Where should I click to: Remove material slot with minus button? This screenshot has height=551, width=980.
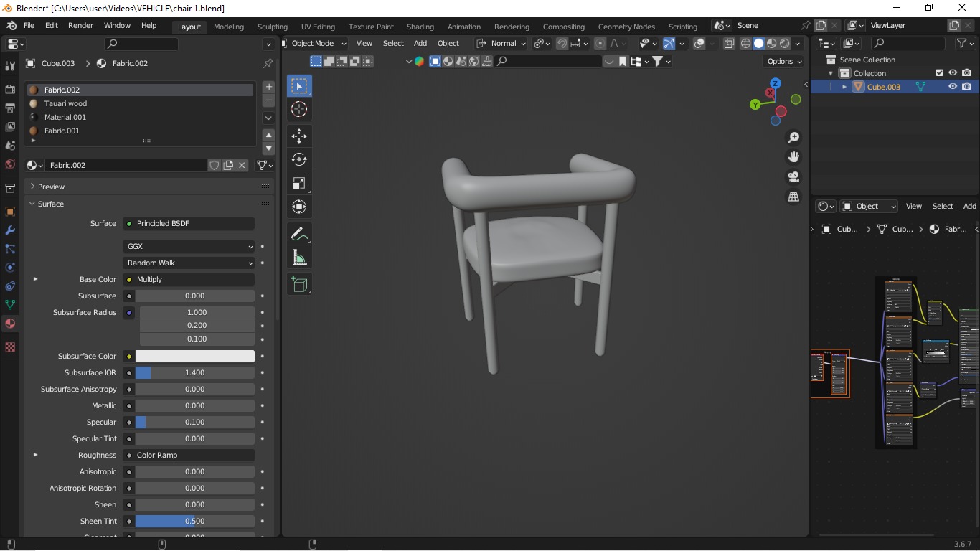[269, 100]
